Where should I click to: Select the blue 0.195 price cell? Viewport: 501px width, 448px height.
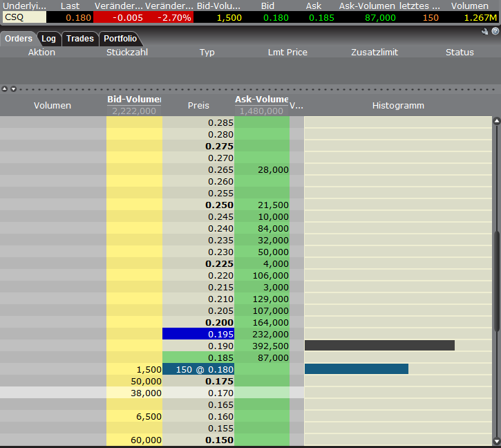pos(198,334)
